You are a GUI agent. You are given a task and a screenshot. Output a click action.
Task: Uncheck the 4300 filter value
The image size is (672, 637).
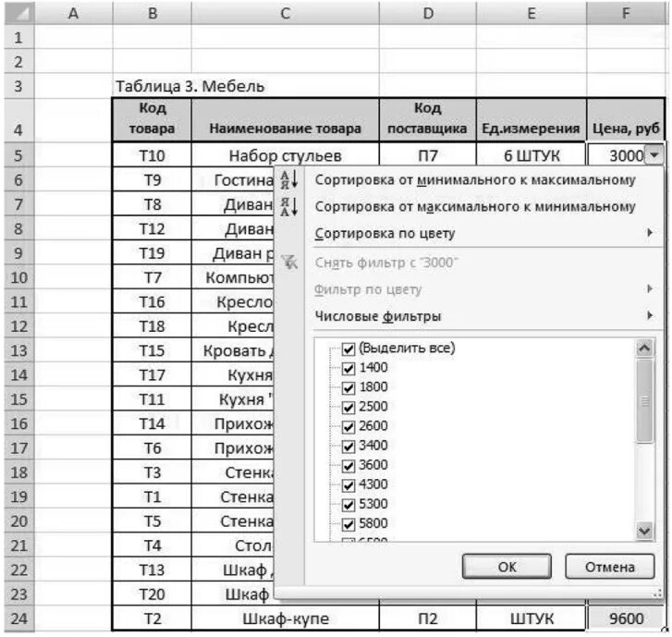pyautogui.click(x=348, y=485)
